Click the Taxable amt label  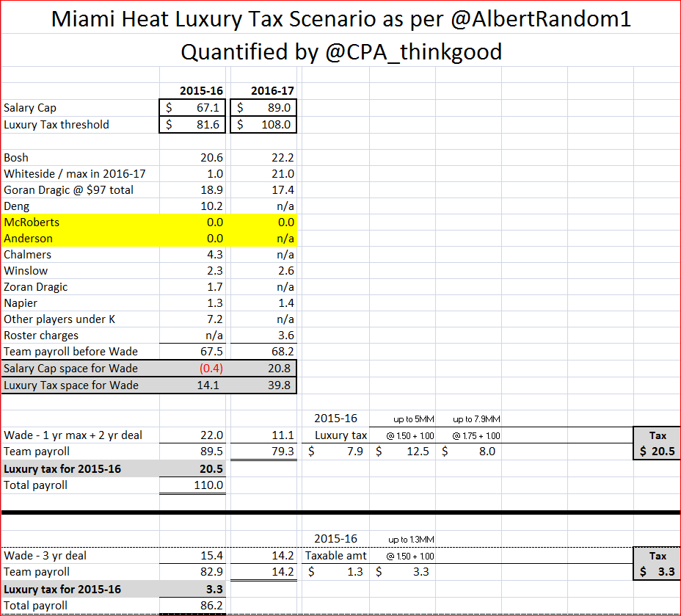coord(336,556)
